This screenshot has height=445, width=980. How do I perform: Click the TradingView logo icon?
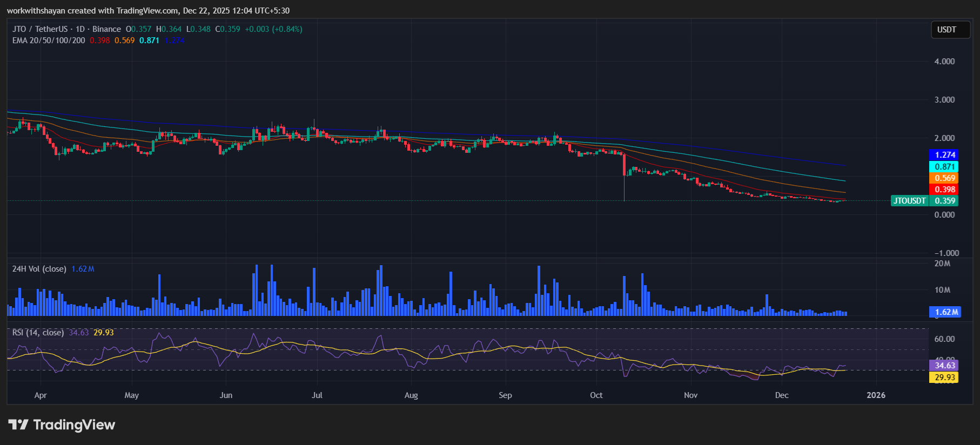pyautogui.click(x=18, y=424)
